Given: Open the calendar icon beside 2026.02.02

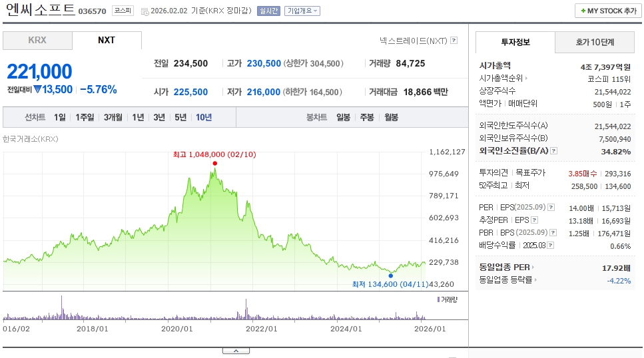Looking at the screenshot, I should [x=145, y=12].
